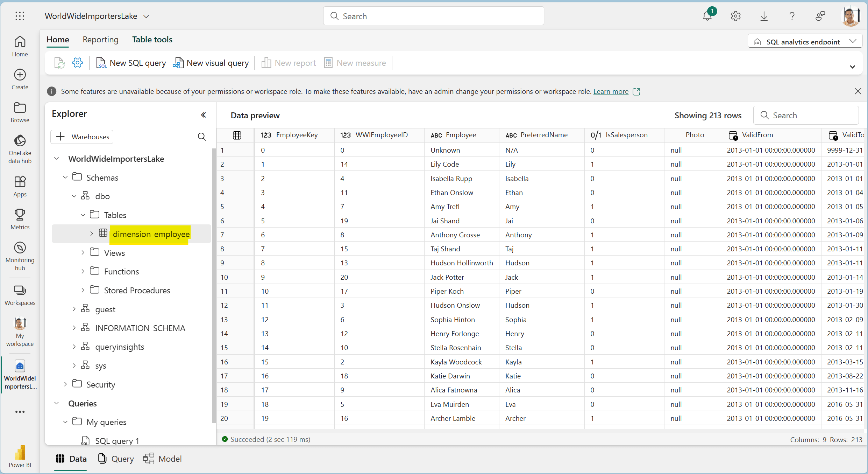Image resolution: width=868 pixels, height=474 pixels.
Task: Open the app launcher waffle icon
Action: (x=20, y=16)
